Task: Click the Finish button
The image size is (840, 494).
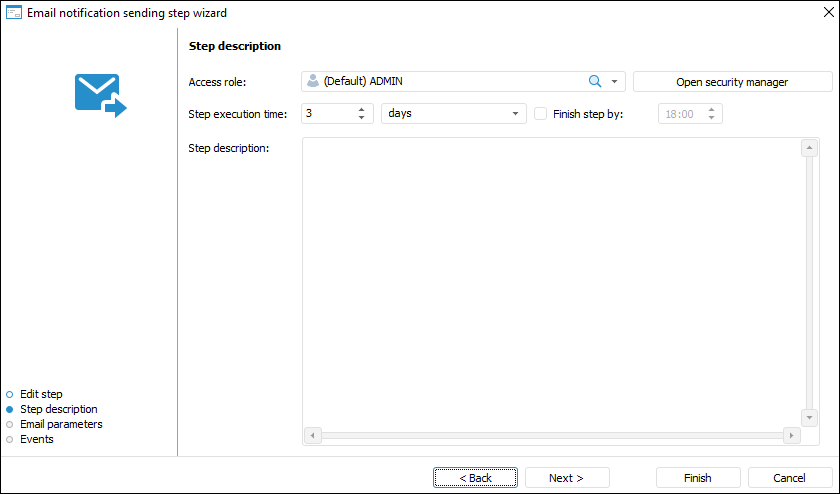Action: 698,478
